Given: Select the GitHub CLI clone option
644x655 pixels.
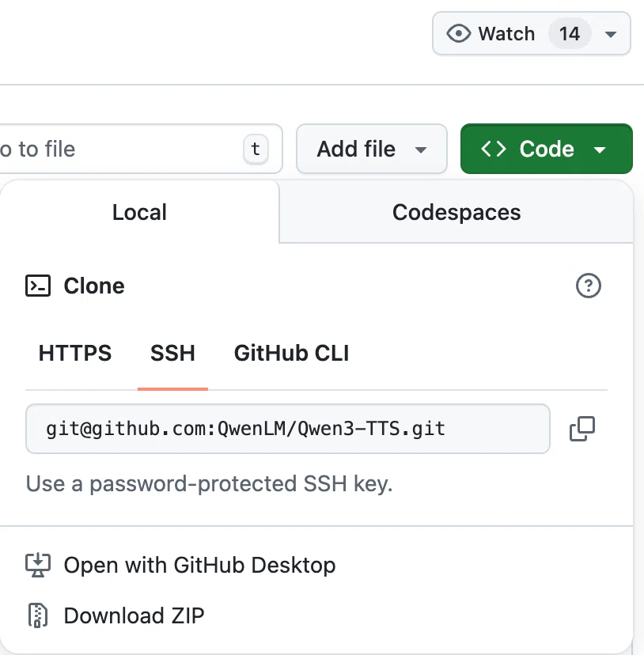Looking at the screenshot, I should click(291, 353).
